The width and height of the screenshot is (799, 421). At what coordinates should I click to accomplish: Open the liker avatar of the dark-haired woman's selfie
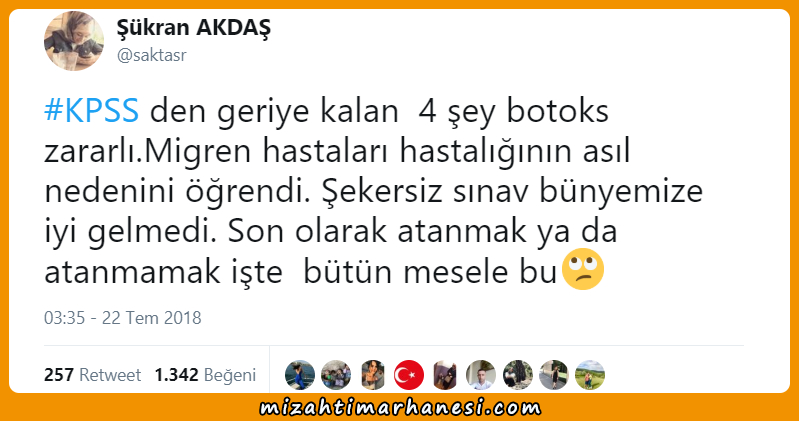tap(372, 375)
